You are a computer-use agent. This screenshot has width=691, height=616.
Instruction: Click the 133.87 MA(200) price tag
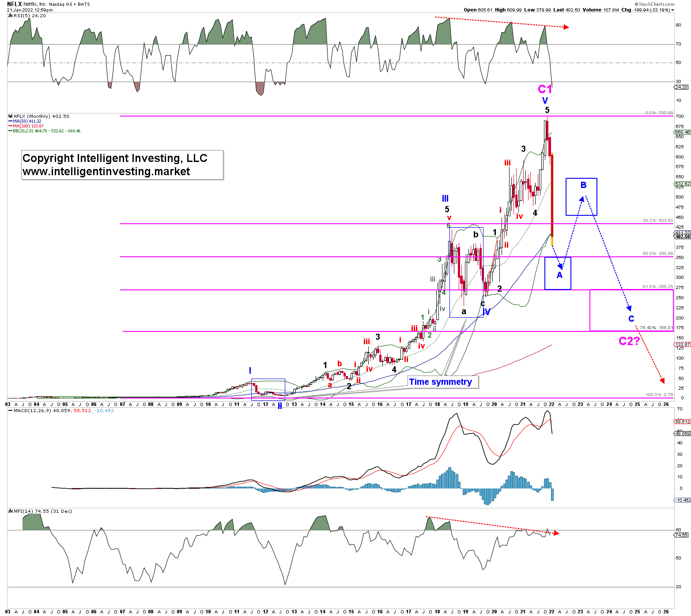pos(683,344)
